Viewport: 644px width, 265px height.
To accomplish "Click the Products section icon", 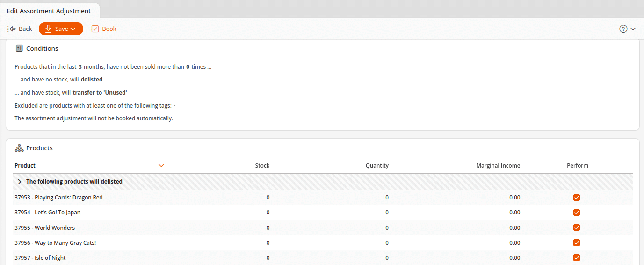I will 19,148.
